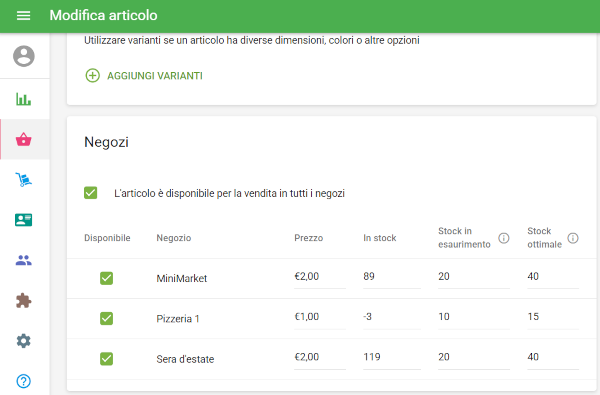Toggle availability in all stores checkbox

(91, 193)
